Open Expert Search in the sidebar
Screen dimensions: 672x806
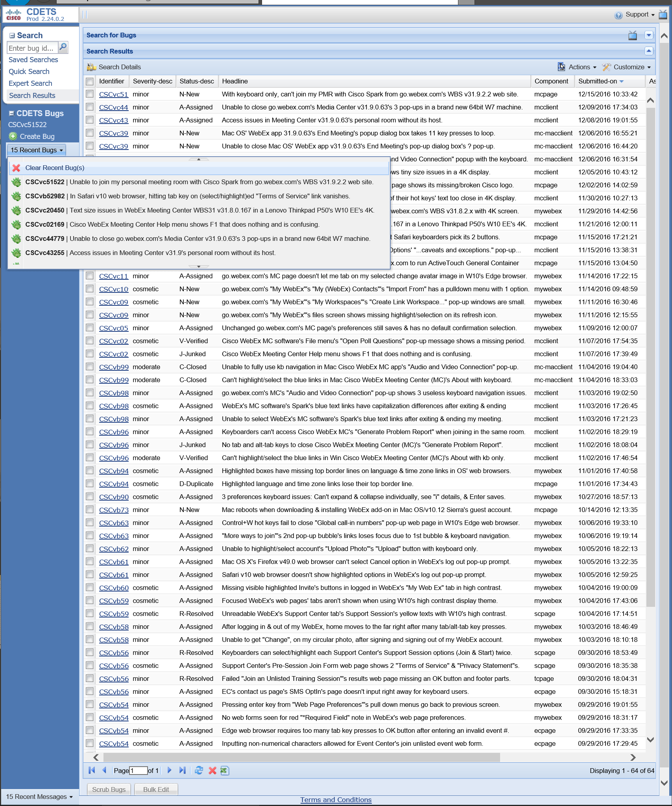(30, 83)
